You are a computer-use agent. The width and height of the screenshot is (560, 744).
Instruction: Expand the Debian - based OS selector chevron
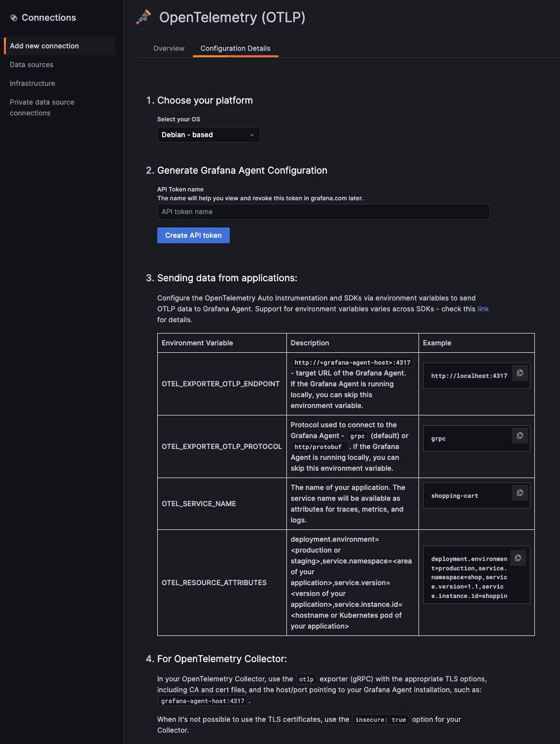(x=251, y=134)
